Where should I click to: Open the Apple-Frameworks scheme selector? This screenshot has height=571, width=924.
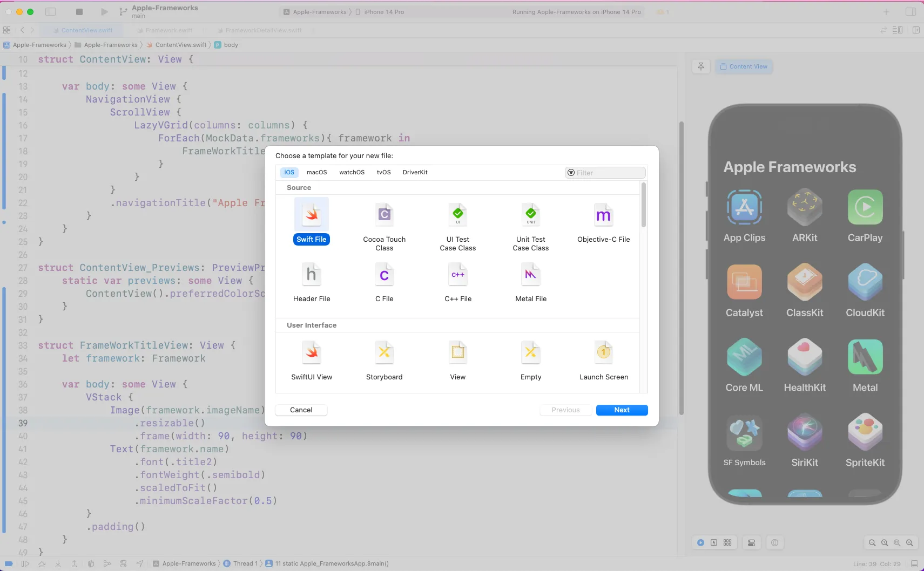[x=315, y=12]
